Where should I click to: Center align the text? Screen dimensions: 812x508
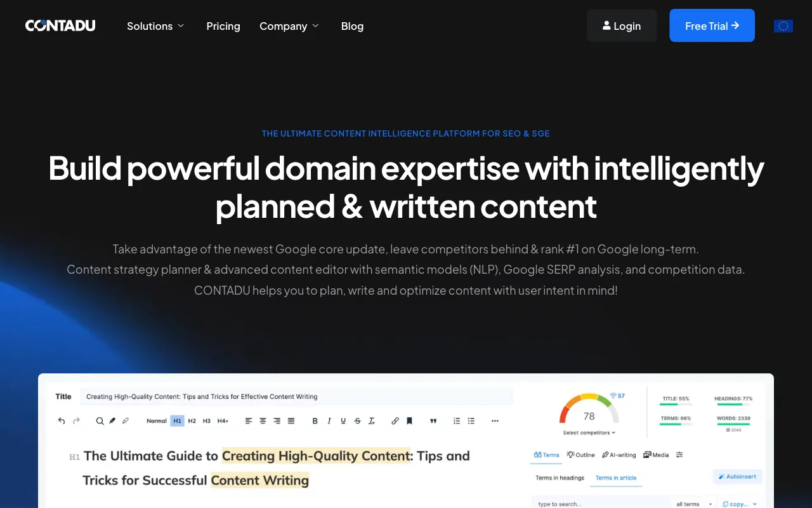pyautogui.click(x=263, y=420)
